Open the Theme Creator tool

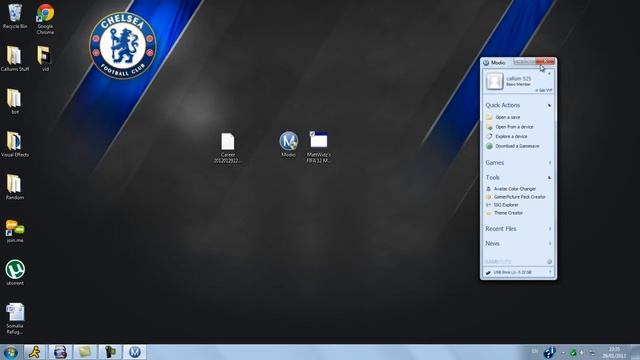coord(508,213)
